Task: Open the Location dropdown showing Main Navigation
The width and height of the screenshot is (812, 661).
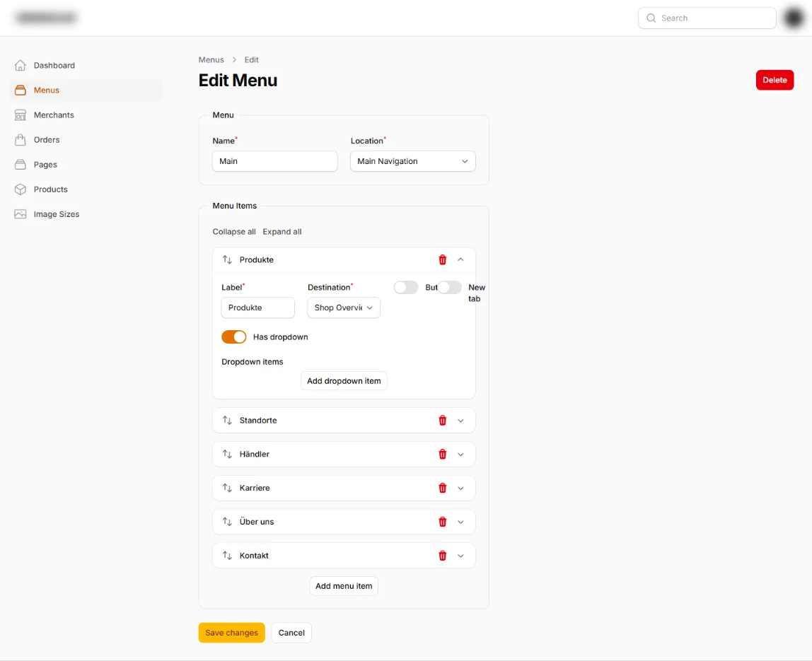Action: click(x=413, y=161)
